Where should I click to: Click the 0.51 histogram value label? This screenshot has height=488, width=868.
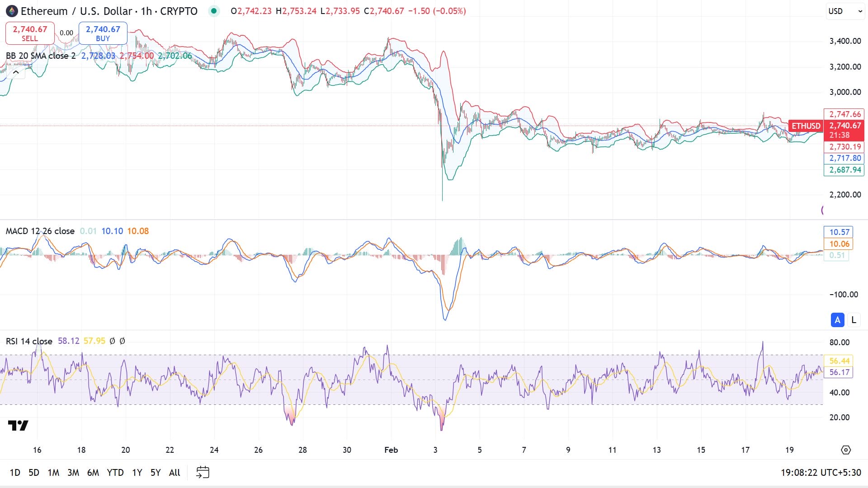click(836, 255)
